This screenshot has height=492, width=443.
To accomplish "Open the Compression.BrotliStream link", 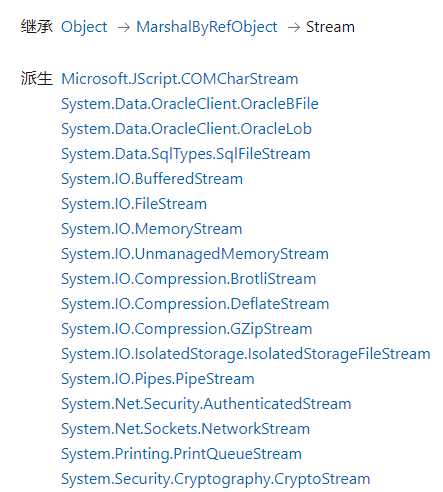I will pyautogui.click(x=189, y=279).
